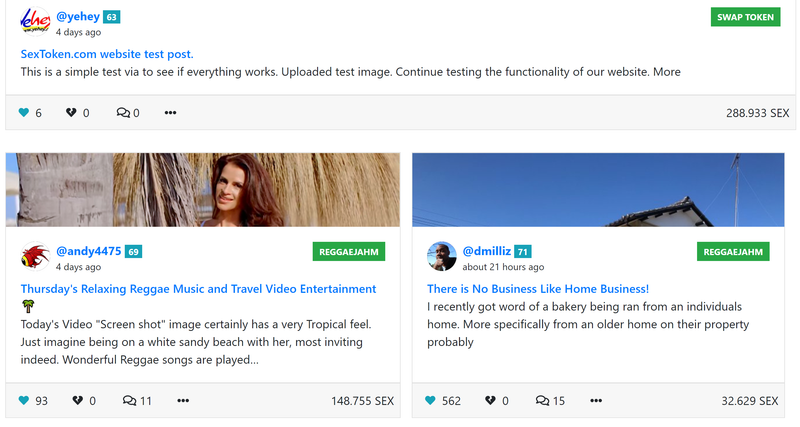Open comments on the yehey test post

[x=123, y=113]
